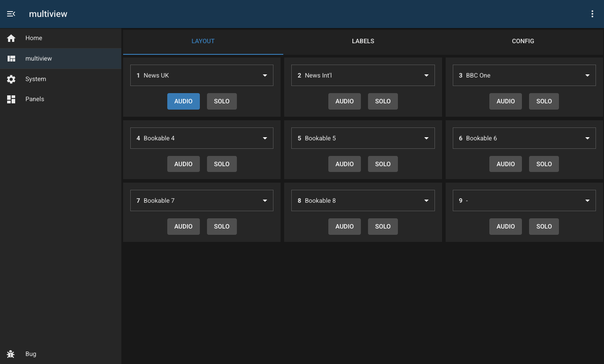Image resolution: width=604 pixels, height=364 pixels.
Task: Switch to the LABELS tab
Action: click(363, 41)
